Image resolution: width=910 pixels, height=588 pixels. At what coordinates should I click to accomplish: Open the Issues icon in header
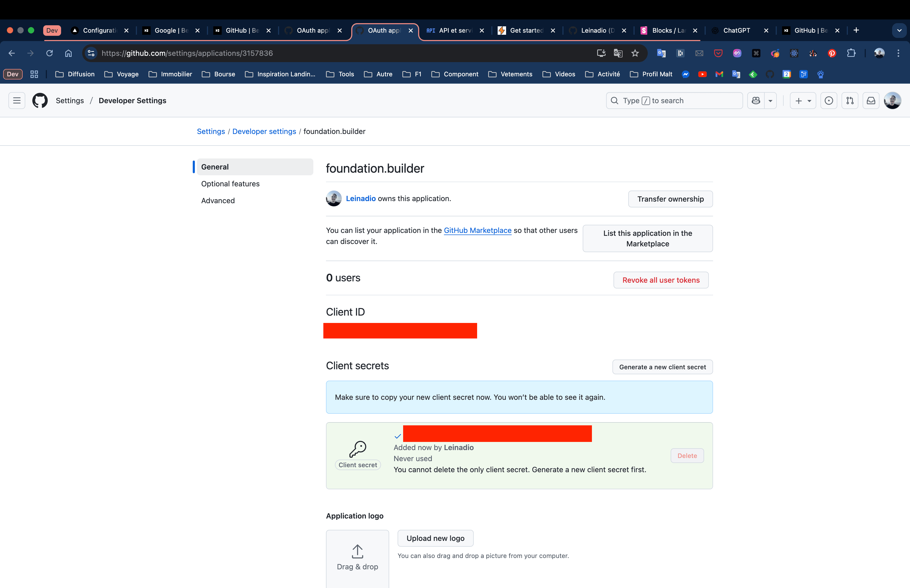[x=829, y=101]
